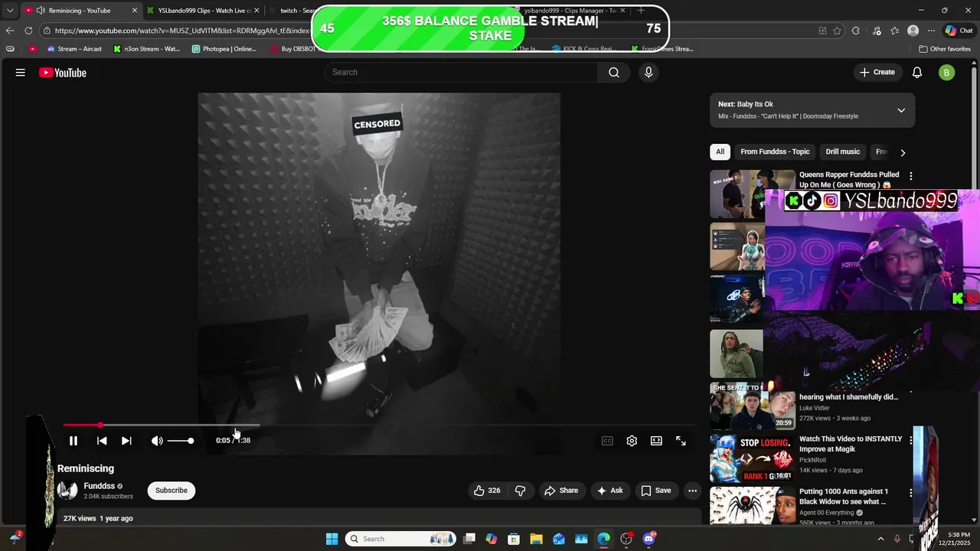
Task: Open Stream – Aircast bookmark
Action: coord(74,49)
